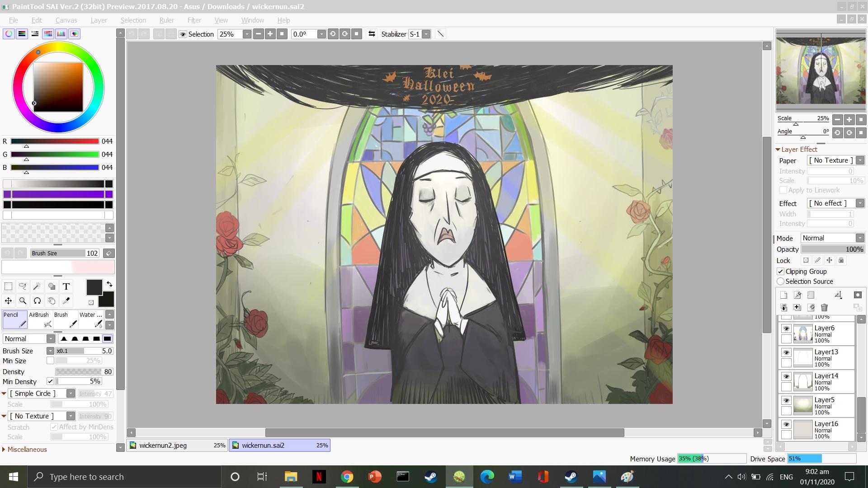The image size is (868, 488).
Task: Select the Lasso selection tool
Action: 23,286
